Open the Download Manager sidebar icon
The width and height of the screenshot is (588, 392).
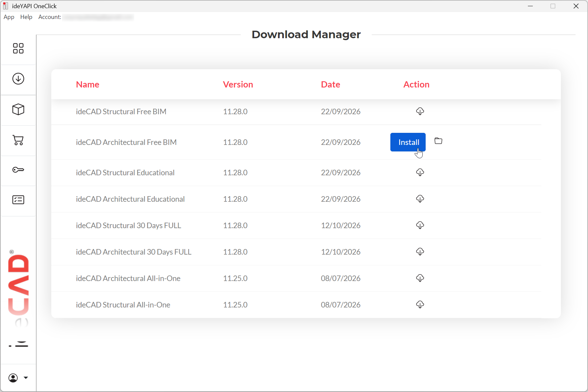pos(18,79)
